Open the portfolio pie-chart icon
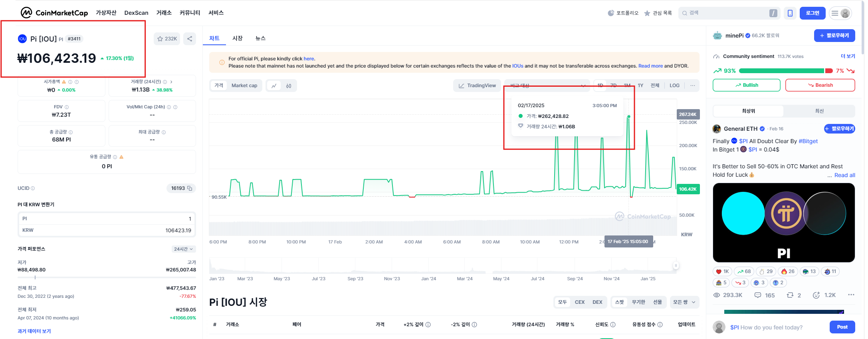The image size is (868, 339). 611,13
